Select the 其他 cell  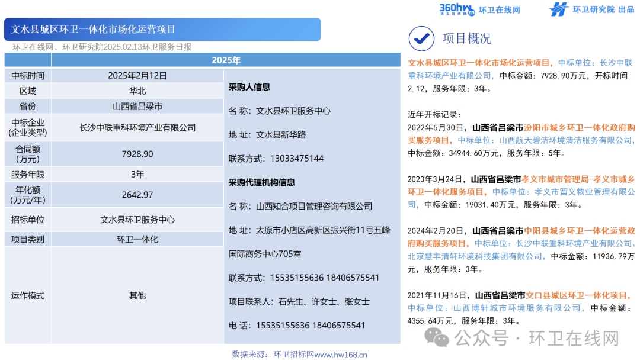pos(137,295)
